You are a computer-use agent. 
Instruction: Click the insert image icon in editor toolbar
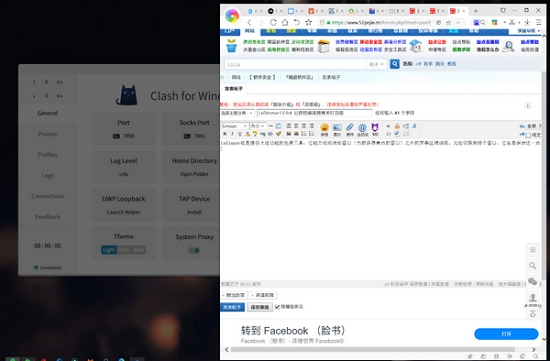337,128
